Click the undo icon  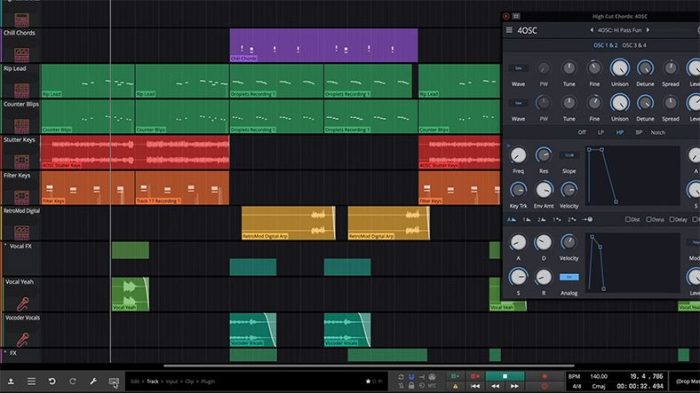[52, 381]
